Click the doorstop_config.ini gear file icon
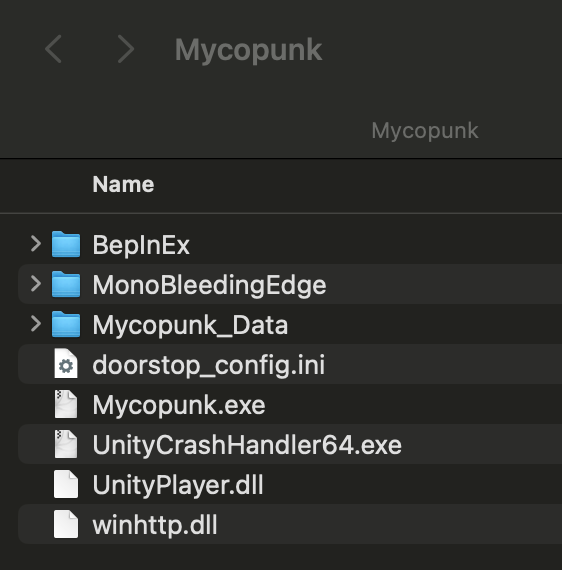The height and width of the screenshot is (570, 562). (66, 364)
